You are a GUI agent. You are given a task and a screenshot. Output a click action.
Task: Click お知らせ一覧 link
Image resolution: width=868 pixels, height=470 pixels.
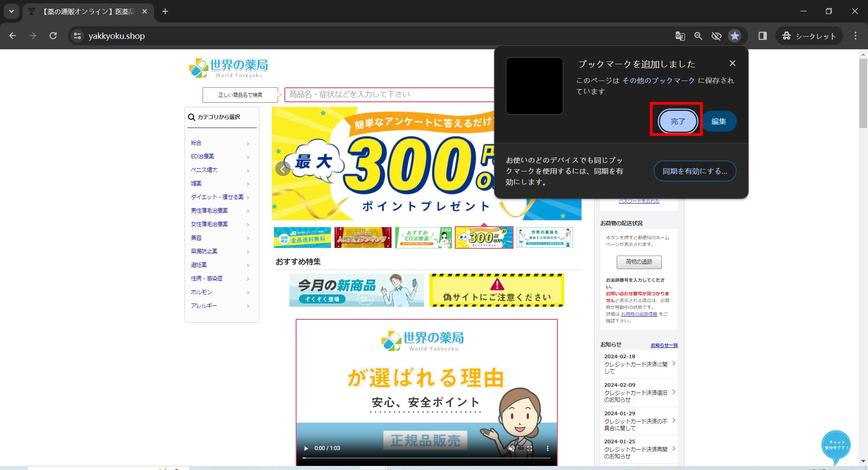click(x=664, y=345)
